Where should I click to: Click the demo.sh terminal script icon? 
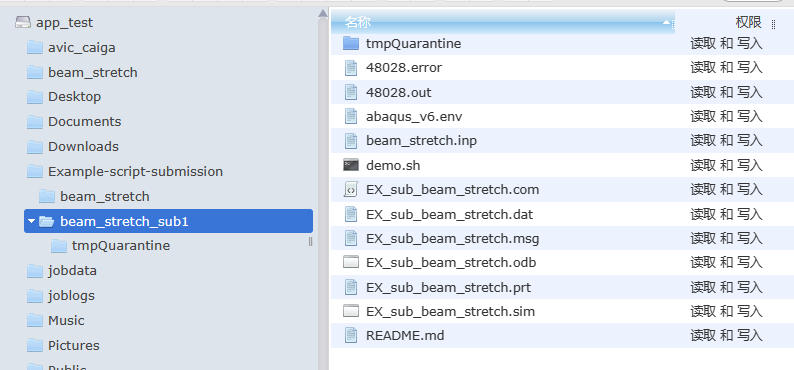(351, 165)
